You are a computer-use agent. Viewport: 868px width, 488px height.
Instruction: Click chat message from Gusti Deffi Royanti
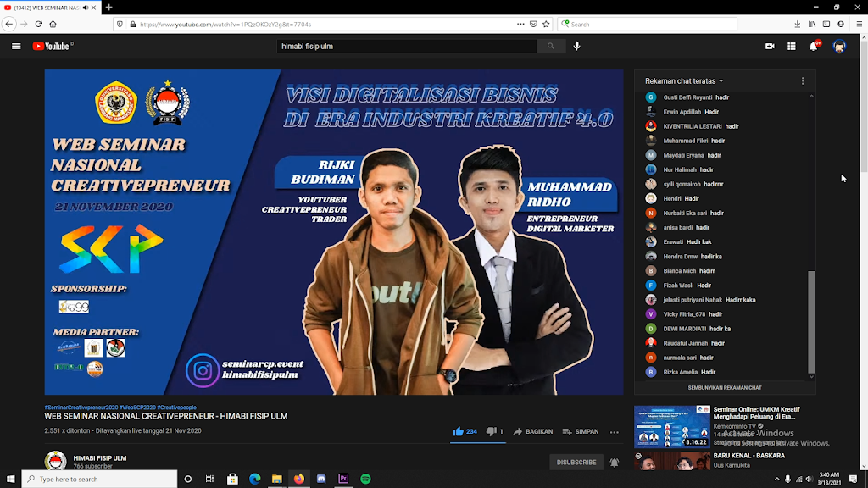pos(722,97)
